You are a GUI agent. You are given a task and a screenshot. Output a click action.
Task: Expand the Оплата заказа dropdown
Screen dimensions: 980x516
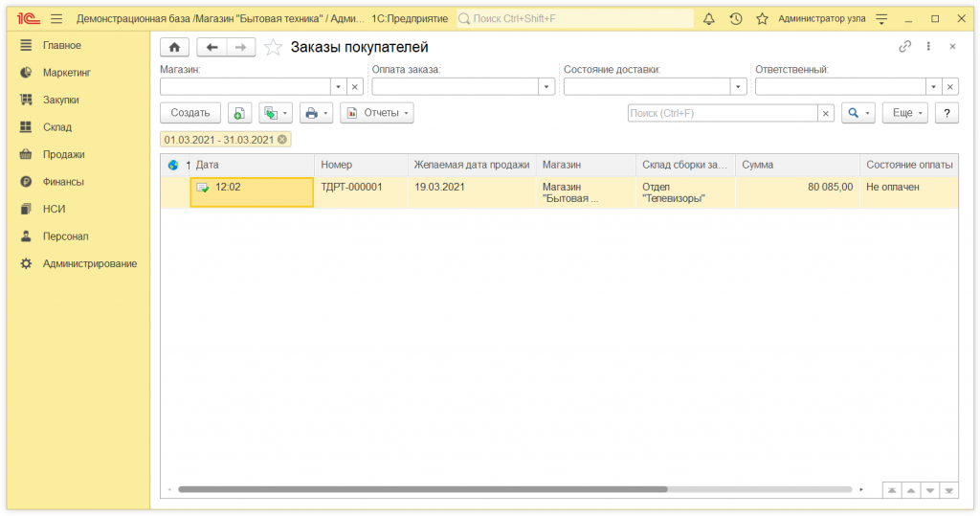coord(547,86)
